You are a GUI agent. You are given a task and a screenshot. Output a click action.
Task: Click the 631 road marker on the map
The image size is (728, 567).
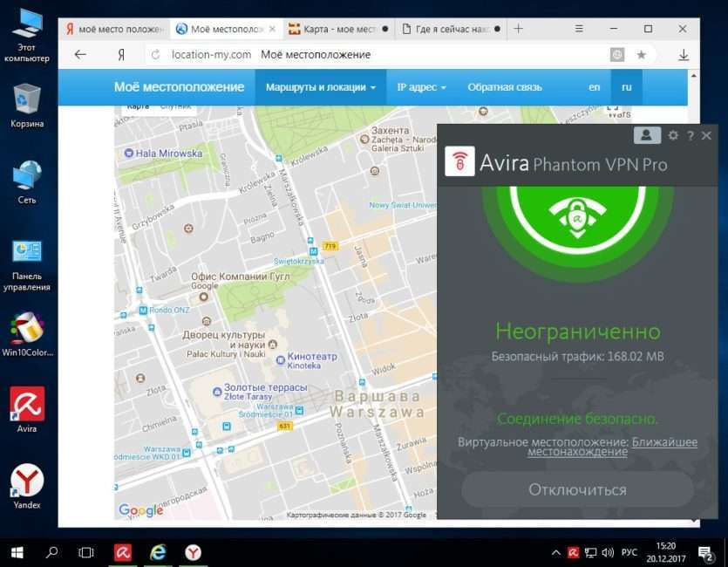click(x=284, y=426)
